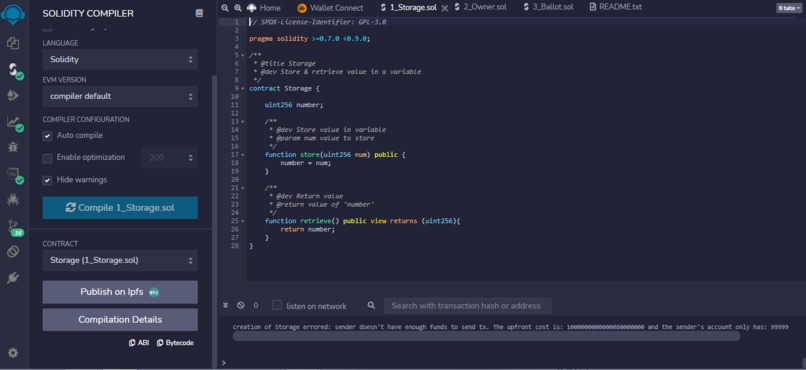Open the plugin manager plug icon
This screenshot has width=806, height=370.
tap(13, 278)
